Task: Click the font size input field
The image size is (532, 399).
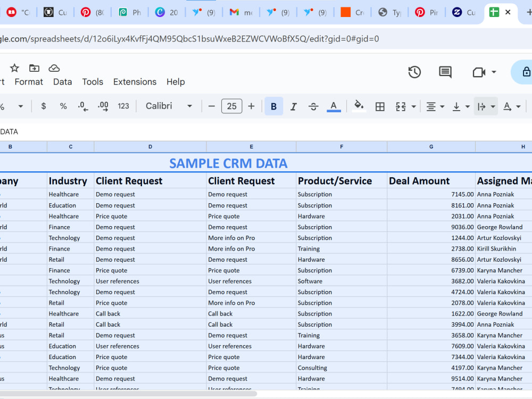Action: pyautogui.click(x=232, y=106)
